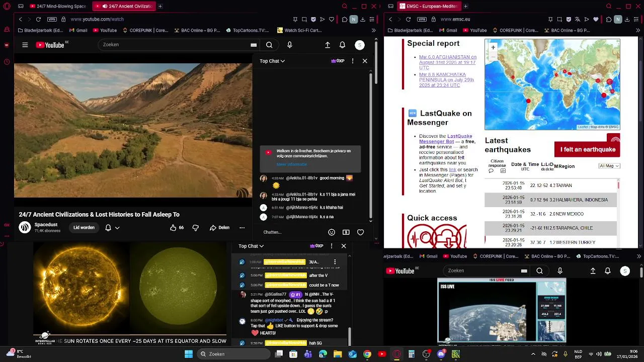Open Opera menu logo in the ancient civilizations window
This screenshot has height=362, width=644.
(x=7, y=7)
